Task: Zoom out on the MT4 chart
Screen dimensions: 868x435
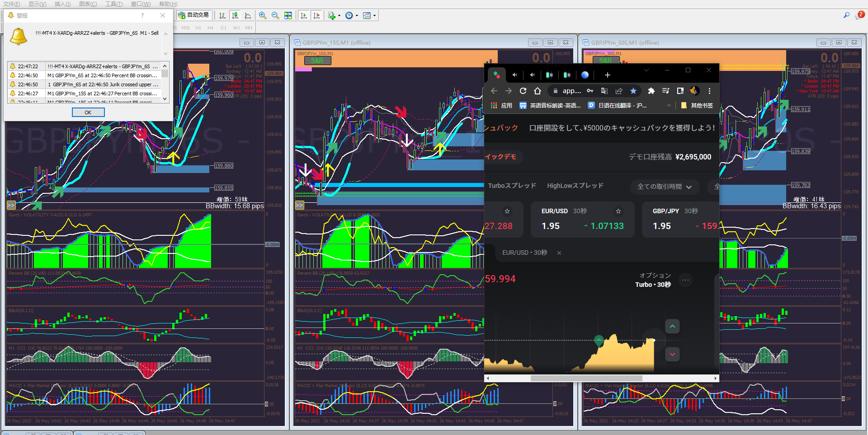Action: tap(275, 15)
